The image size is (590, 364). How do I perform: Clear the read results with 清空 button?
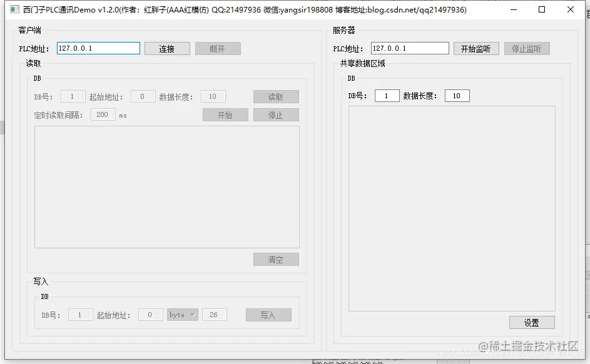(x=276, y=259)
